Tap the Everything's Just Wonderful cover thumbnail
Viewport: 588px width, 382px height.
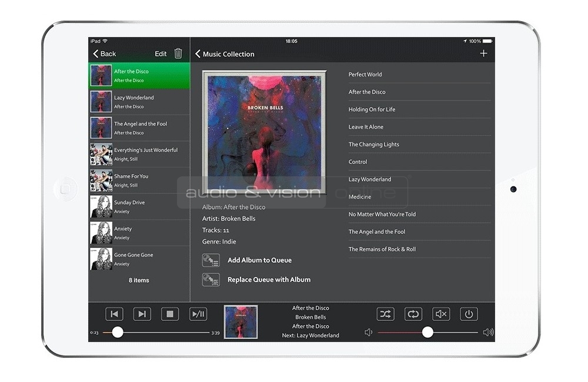101,154
